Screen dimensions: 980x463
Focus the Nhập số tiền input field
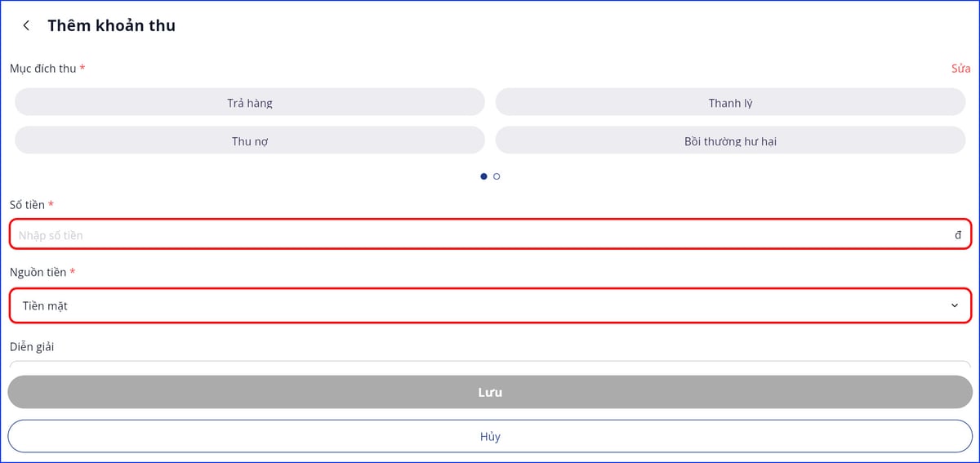[474, 235]
